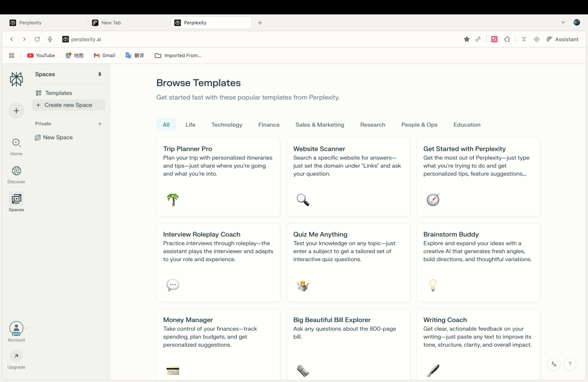This screenshot has width=588, height=382.
Task: Open the apps grid in bookmarks bar
Action: pos(11,56)
